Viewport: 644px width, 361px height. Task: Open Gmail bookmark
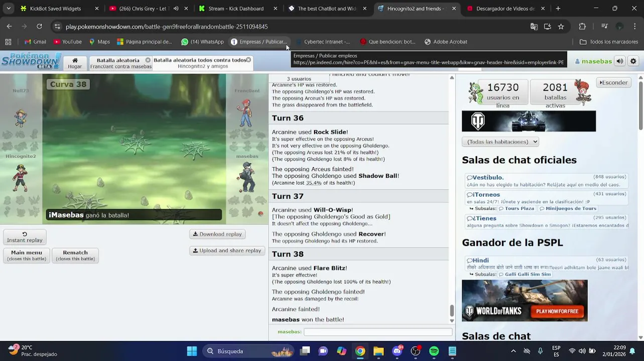(x=35, y=42)
